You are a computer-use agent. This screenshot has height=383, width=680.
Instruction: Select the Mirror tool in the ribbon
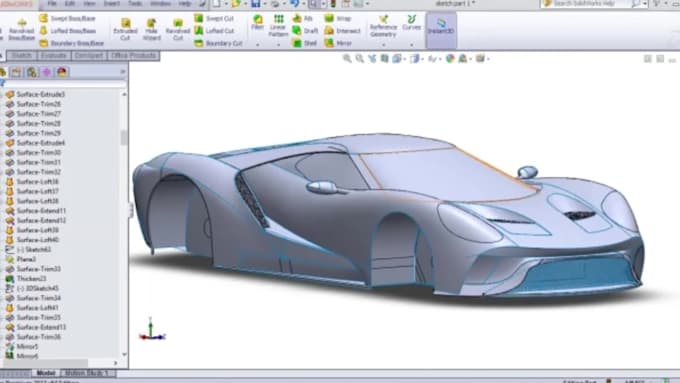[338, 43]
